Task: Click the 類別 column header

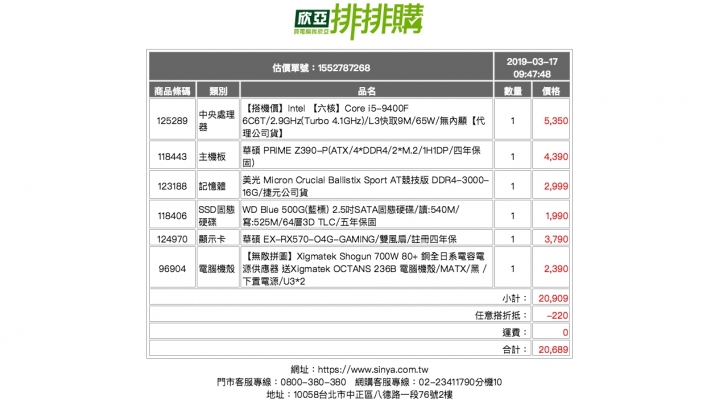Action: [218, 91]
